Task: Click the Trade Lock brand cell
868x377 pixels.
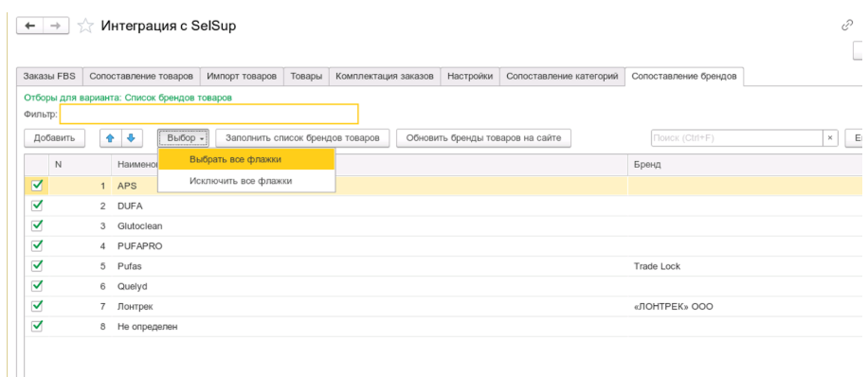Action: pos(745,266)
